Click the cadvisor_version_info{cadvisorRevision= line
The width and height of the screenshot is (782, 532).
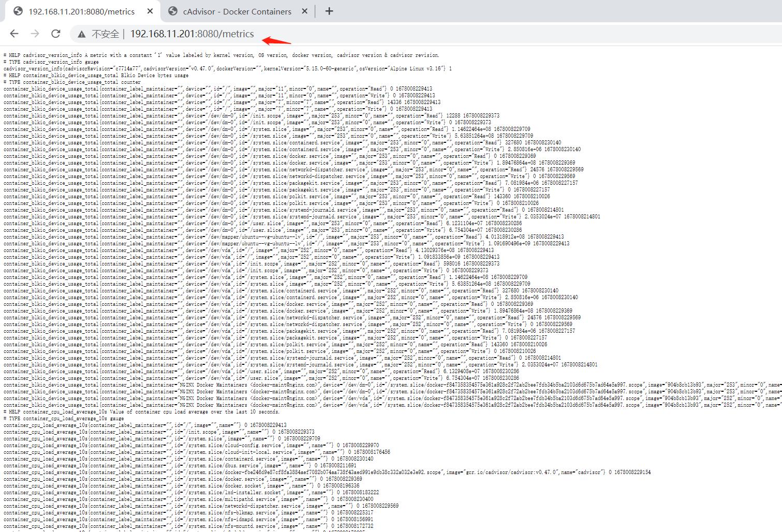pos(228,68)
